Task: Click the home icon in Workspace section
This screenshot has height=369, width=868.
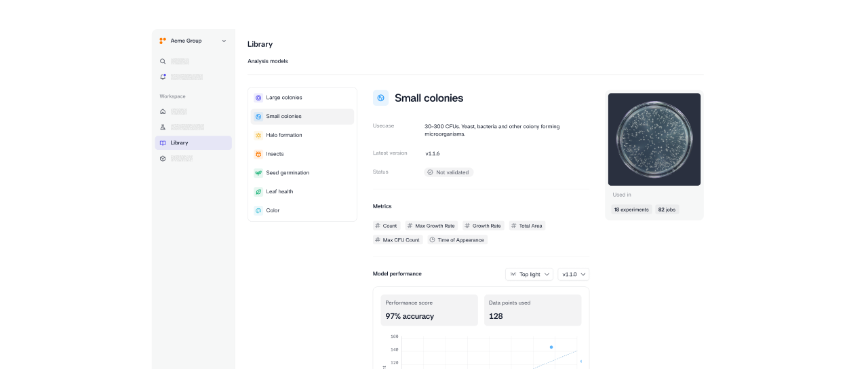Action: (x=163, y=111)
